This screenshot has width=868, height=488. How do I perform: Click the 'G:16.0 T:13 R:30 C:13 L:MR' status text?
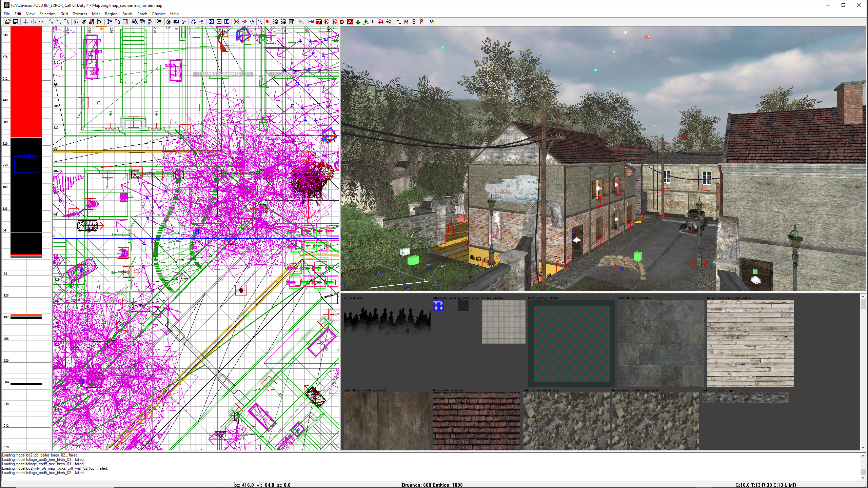coord(766,485)
